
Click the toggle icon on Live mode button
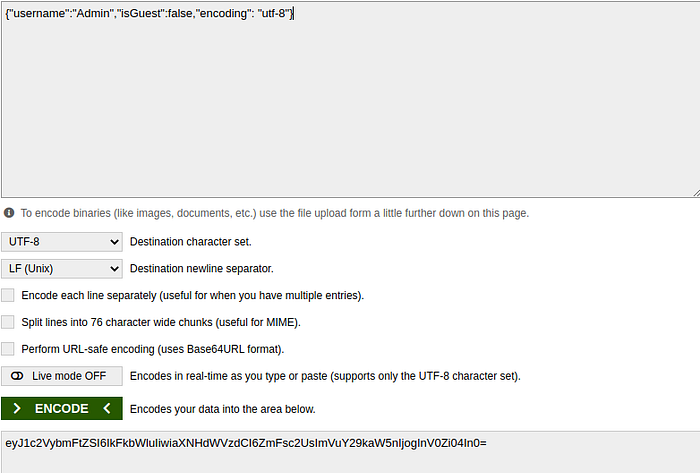point(17,376)
